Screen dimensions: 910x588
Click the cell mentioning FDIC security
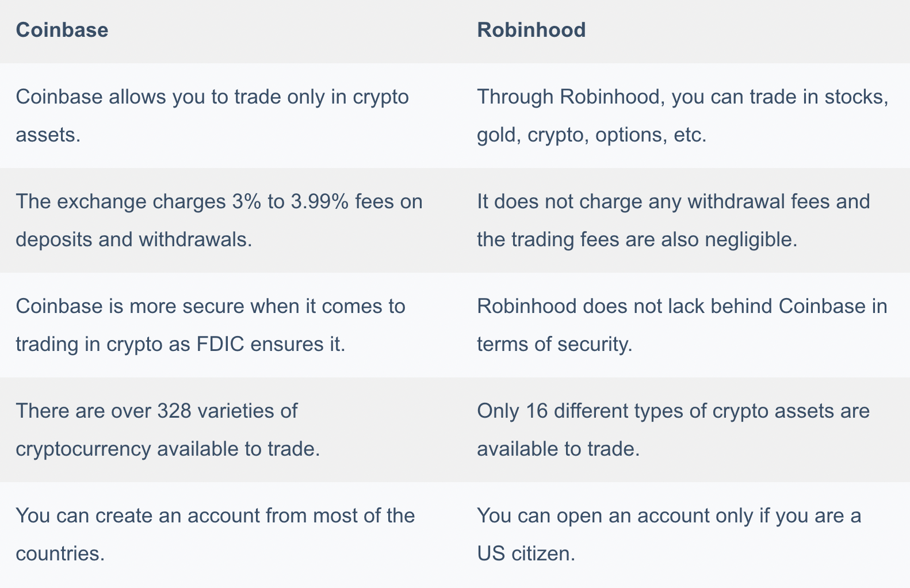[x=211, y=325]
